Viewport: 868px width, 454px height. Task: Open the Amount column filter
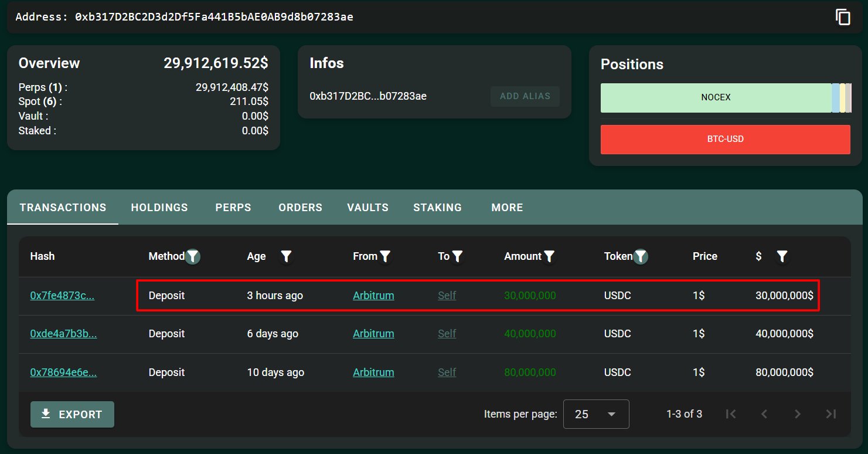549,256
